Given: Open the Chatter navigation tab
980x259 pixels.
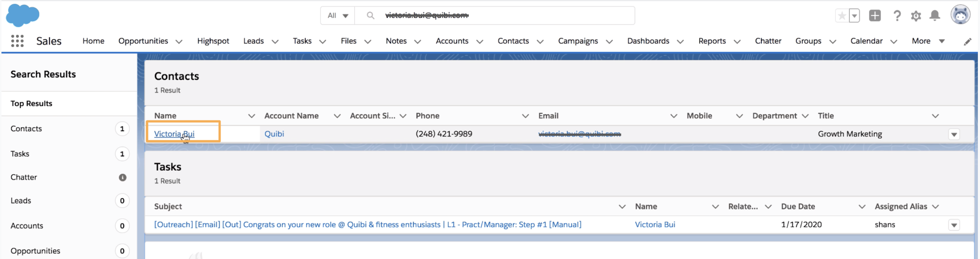Looking at the screenshot, I should click(x=768, y=41).
